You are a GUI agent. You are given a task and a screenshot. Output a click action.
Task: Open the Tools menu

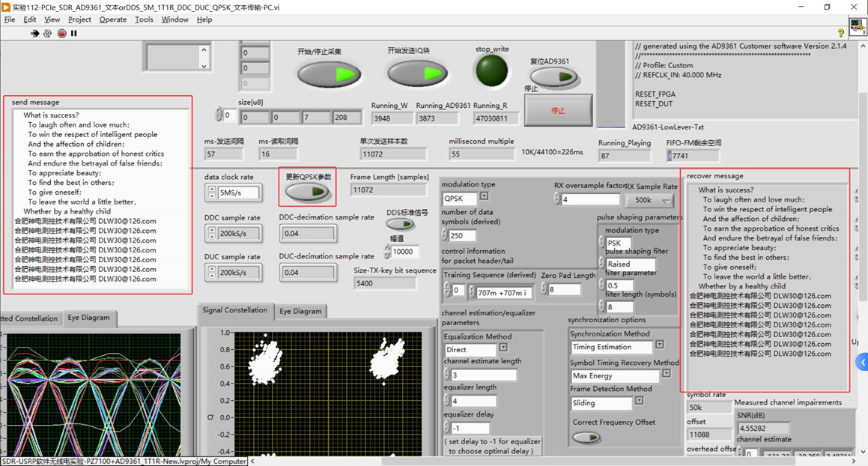(144, 19)
